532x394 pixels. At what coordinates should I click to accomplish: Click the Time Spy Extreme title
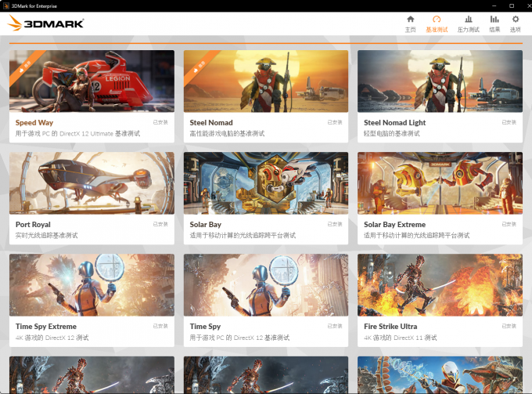click(46, 327)
